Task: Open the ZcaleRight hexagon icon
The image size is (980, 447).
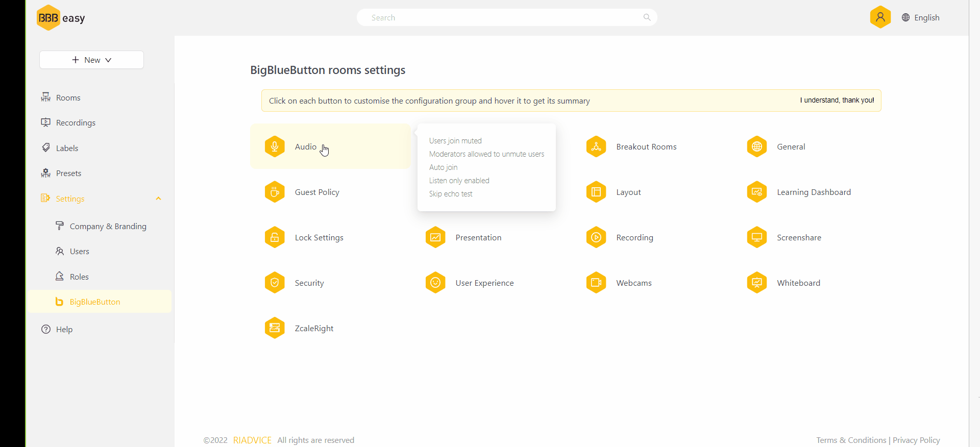Action: 275,328
